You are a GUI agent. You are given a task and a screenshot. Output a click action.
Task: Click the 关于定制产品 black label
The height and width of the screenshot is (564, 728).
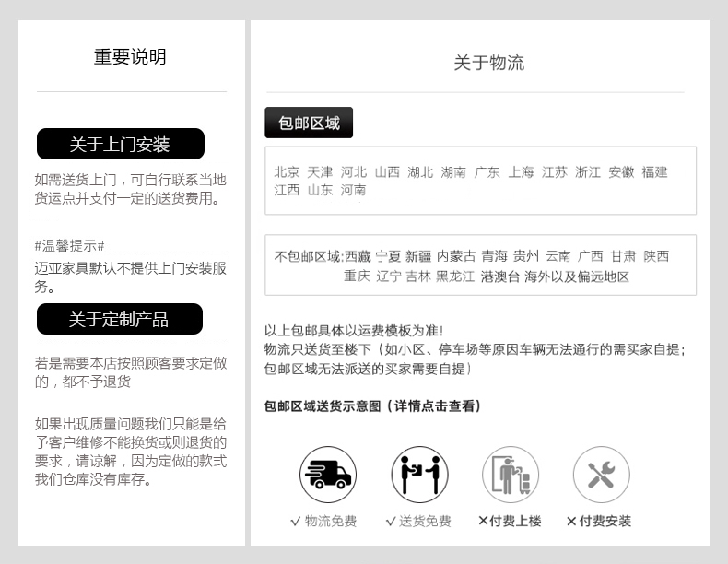click(x=120, y=319)
